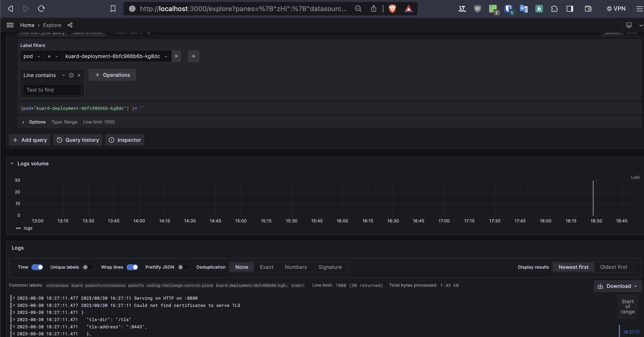Screen dimensions: 644x337
Task: Enable the Unique labels switch
Action: click(x=88, y=267)
